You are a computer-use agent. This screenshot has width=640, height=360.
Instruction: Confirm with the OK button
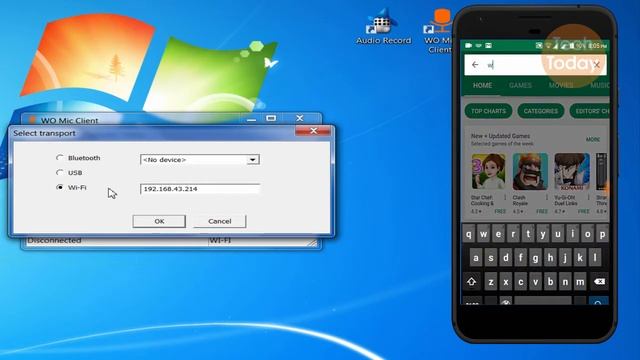[x=159, y=221]
